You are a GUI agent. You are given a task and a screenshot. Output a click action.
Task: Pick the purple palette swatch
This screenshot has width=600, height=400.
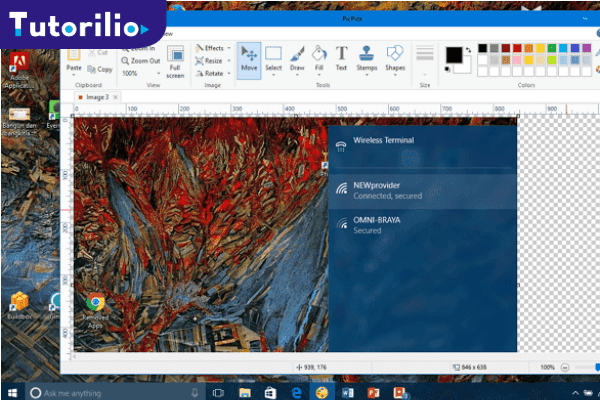point(587,48)
